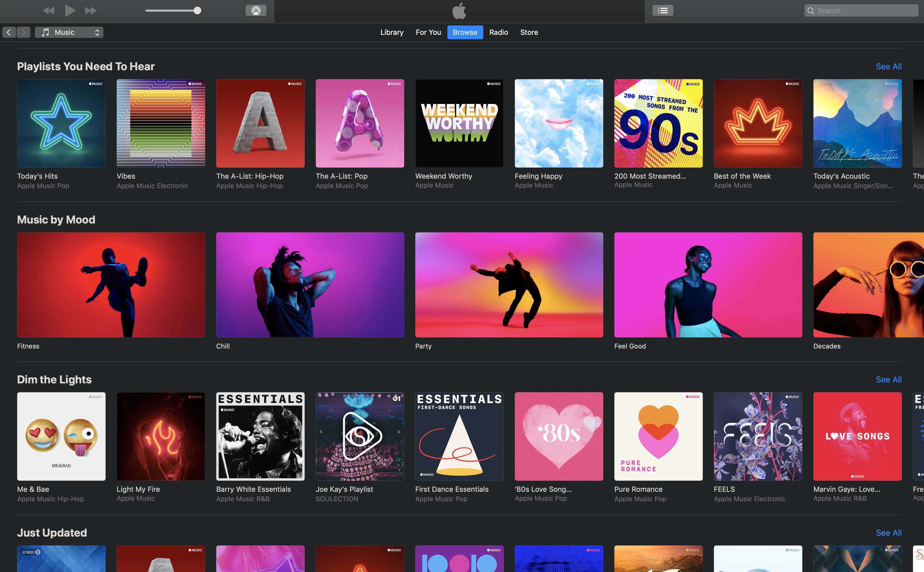Click the Apple logo in display
The width and height of the screenshot is (924, 572).
coord(459,11)
